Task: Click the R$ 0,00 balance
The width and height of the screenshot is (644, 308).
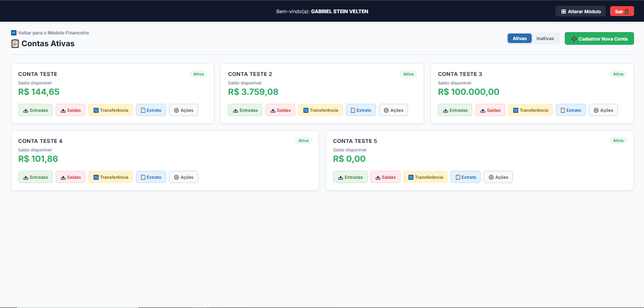Action: coord(349,159)
